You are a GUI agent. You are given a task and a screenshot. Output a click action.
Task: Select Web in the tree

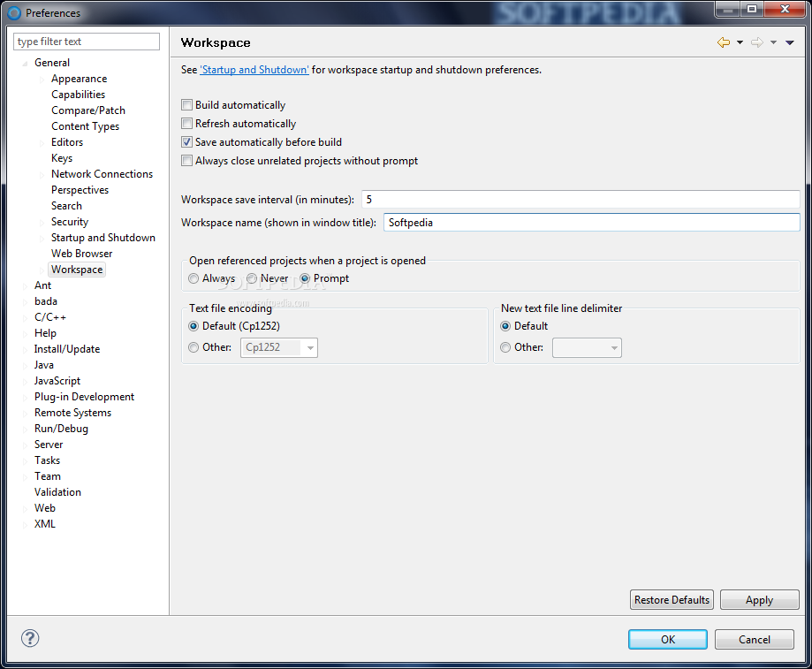point(44,508)
